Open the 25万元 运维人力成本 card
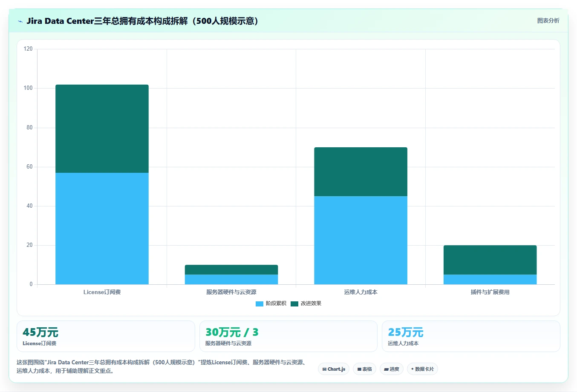Viewport: 577px width, 392px height. [x=471, y=336]
